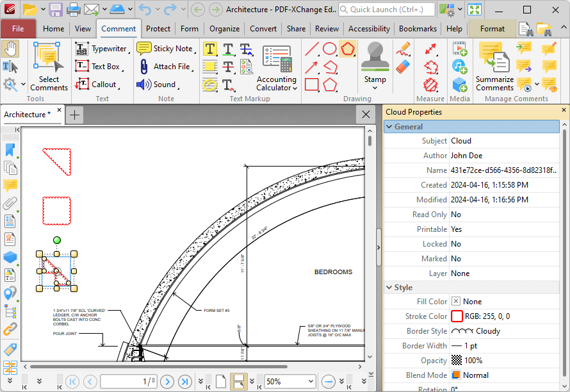Open the Layers pane in sidebar

(10, 257)
